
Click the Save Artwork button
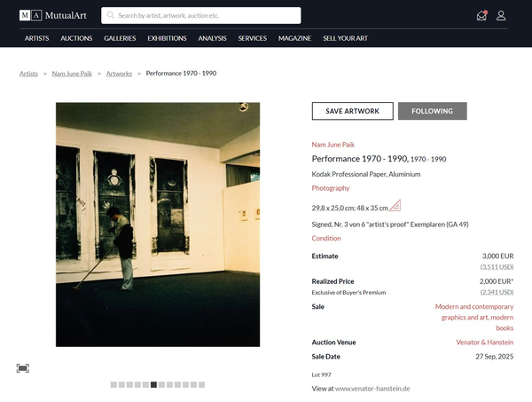(352, 111)
